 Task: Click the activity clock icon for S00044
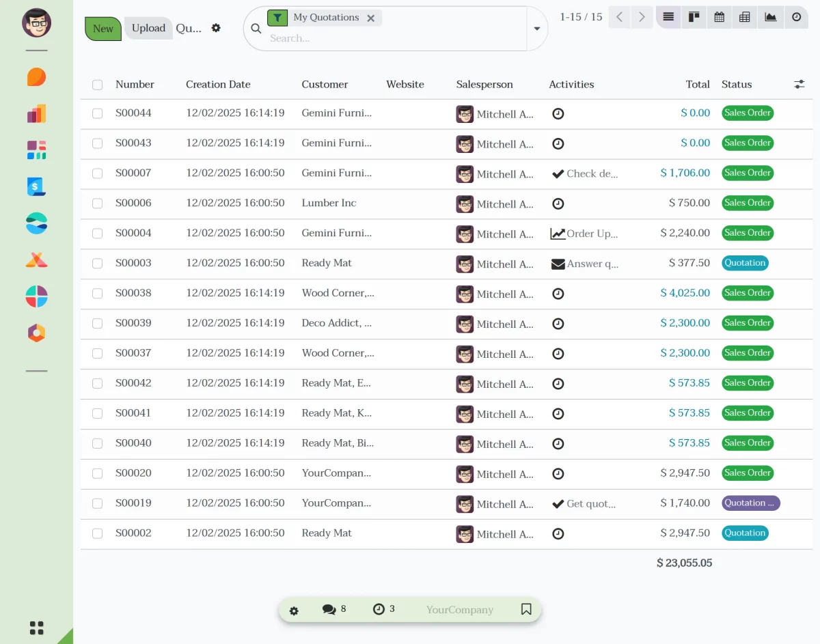point(558,114)
